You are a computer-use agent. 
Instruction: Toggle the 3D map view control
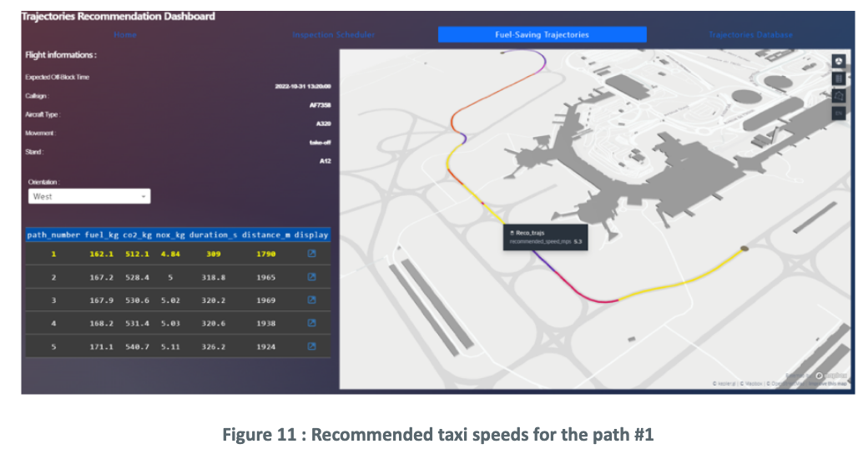coord(839,62)
